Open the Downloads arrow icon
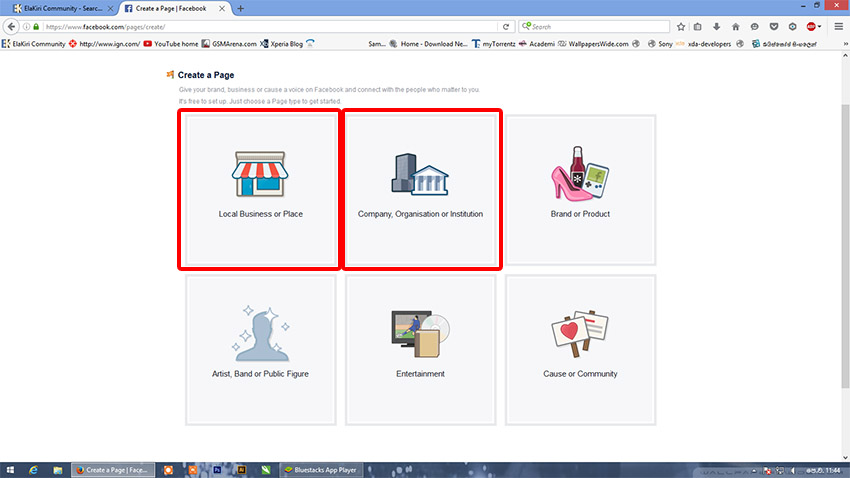Screen dimensions: 850x478 (717, 27)
